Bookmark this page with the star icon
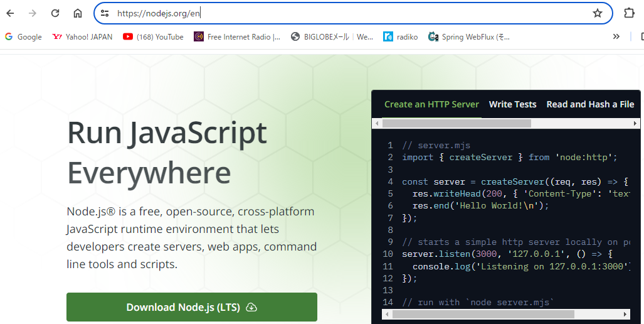Image resolution: width=644 pixels, height=324 pixels. [x=597, y=13]
